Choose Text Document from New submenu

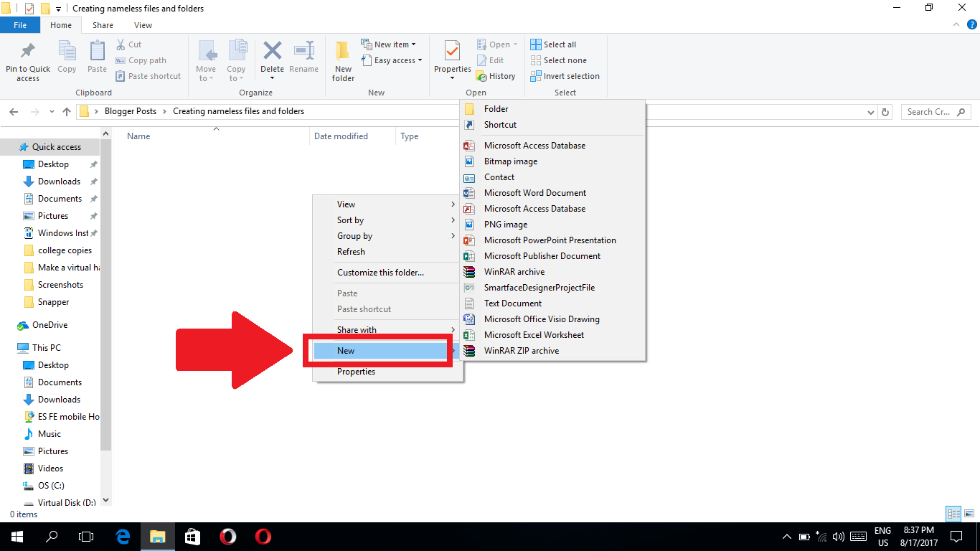(x=512, y=303)
